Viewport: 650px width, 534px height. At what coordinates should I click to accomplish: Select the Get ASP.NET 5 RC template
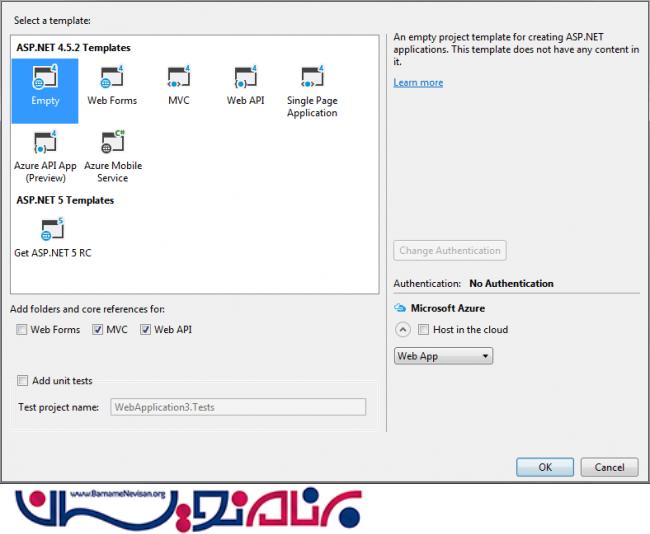click(52, 238)
